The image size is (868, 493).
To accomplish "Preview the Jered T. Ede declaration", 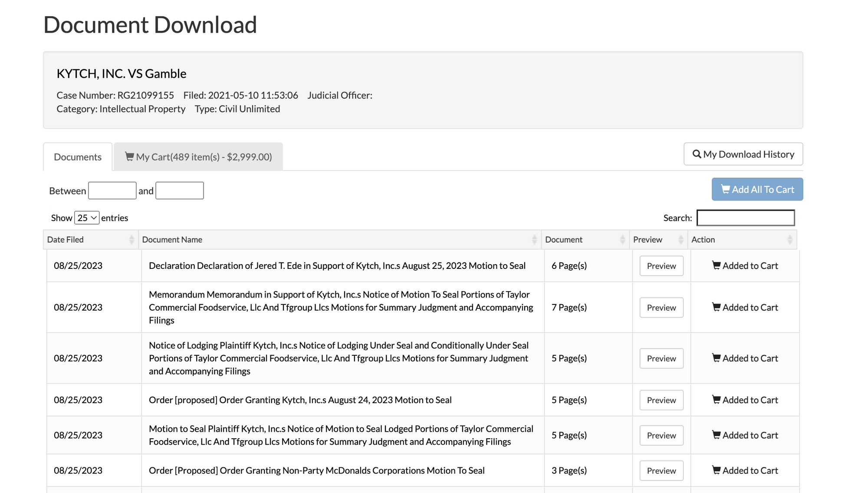I will pos(661,266).
